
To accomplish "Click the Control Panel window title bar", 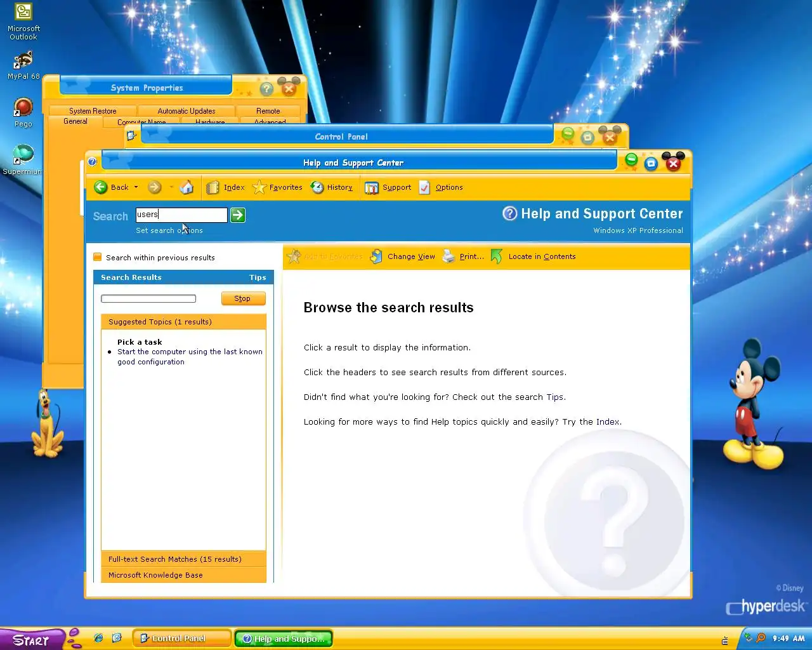I will point(347,135).
